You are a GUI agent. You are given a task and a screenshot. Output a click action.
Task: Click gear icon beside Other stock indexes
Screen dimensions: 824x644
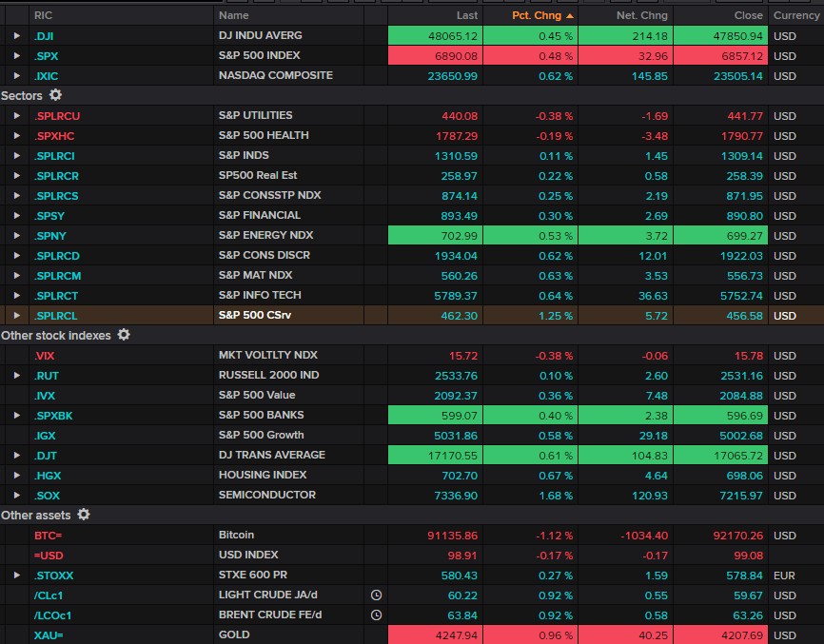pyautogui.click(x=124, y=335)
